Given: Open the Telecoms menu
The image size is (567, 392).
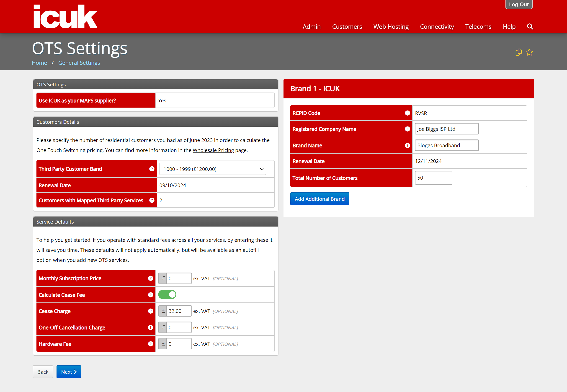Looking at the screenshot, I should pos(478,26).
